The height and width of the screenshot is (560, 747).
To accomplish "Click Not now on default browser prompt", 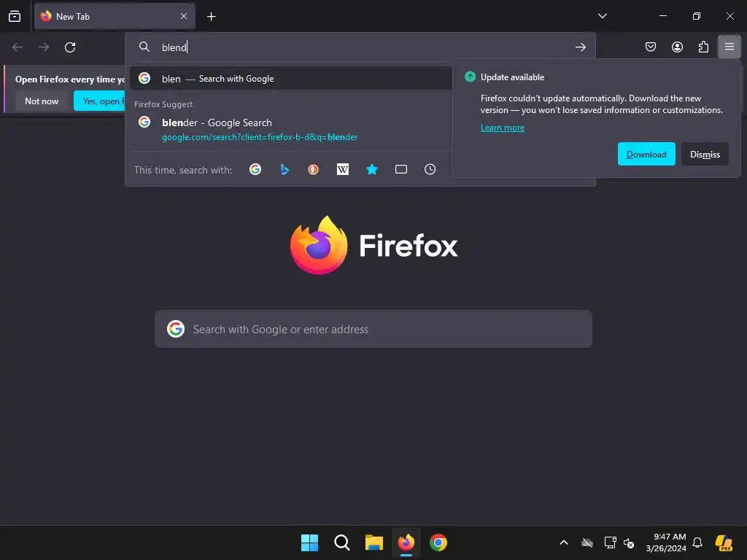I will point(42,101).
